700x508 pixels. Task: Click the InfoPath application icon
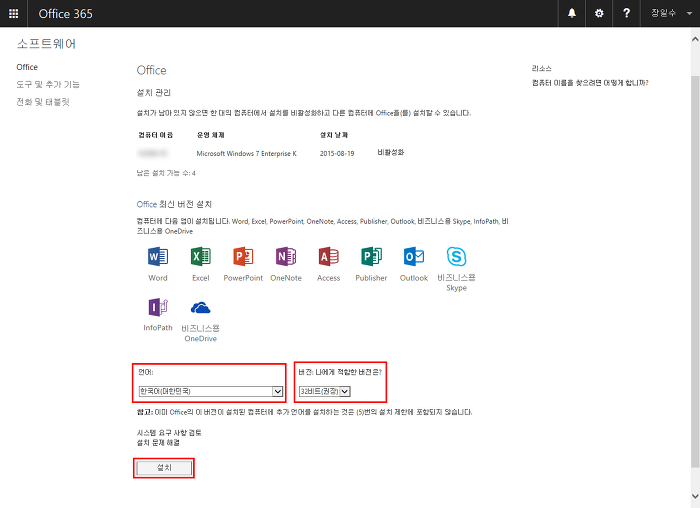point(158,307)
